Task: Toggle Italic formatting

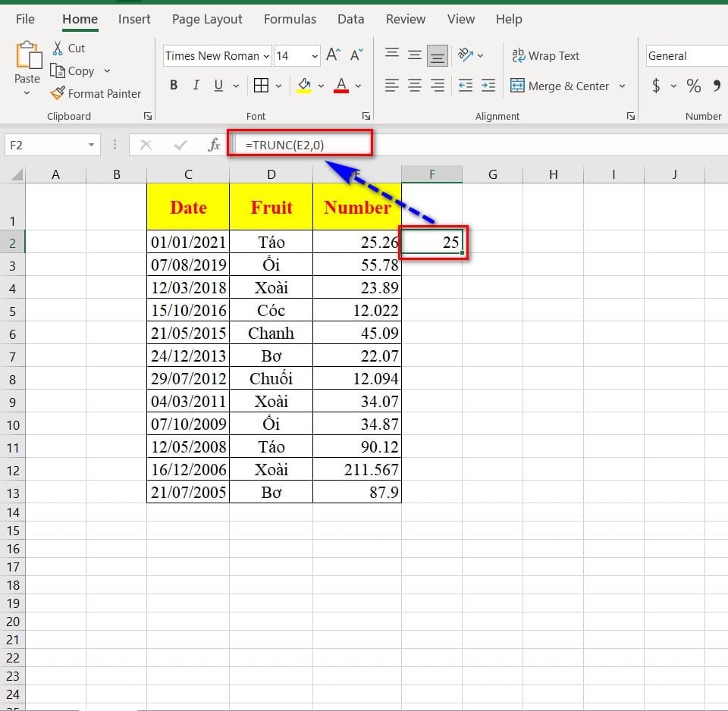Action: point(196,86)
